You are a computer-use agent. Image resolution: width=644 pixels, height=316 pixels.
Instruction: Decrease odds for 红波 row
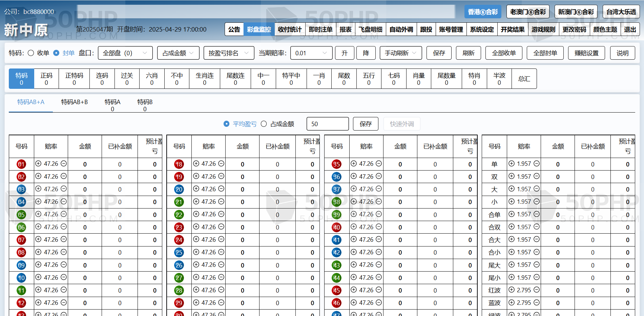[x=537, y=290]
